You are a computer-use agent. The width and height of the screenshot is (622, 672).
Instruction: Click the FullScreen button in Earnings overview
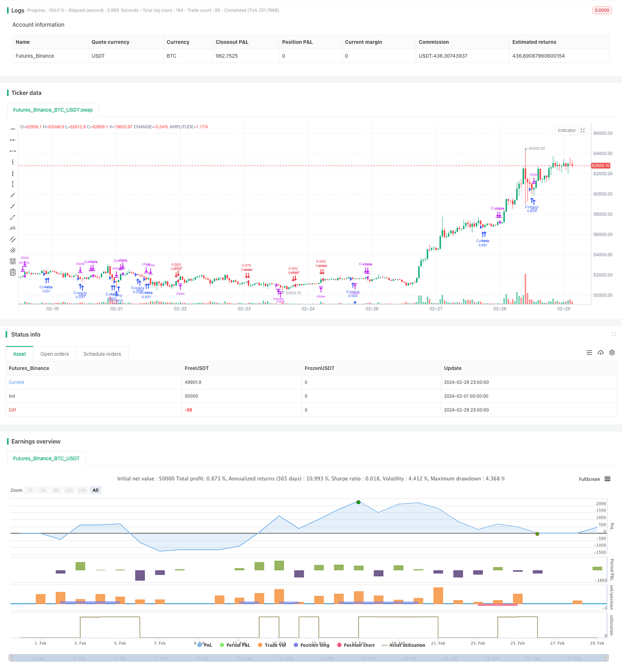589,479
